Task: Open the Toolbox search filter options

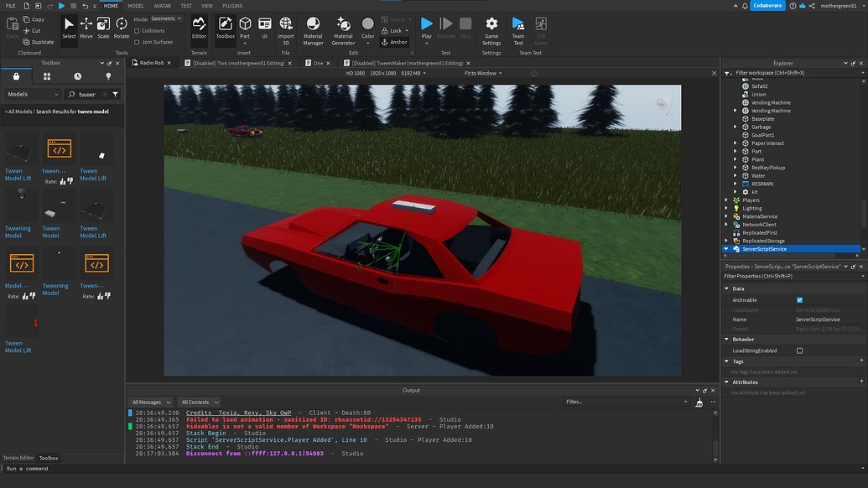Action: [115, 95]
